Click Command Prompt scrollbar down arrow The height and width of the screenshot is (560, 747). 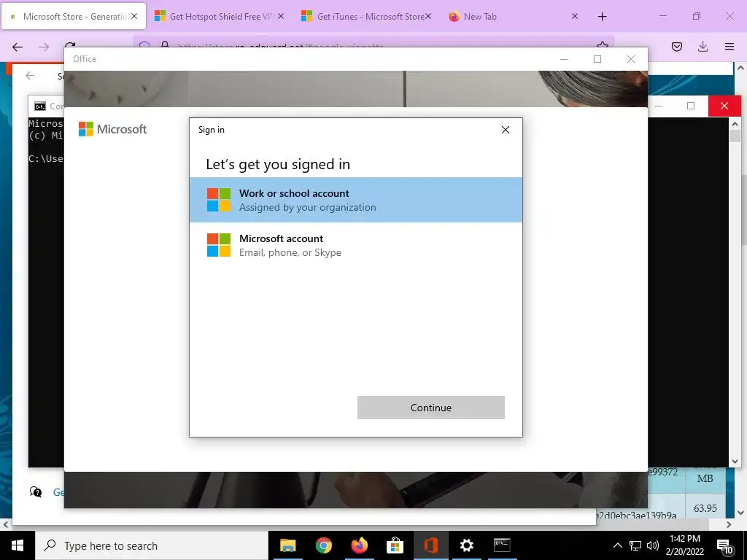pos(735,461)
